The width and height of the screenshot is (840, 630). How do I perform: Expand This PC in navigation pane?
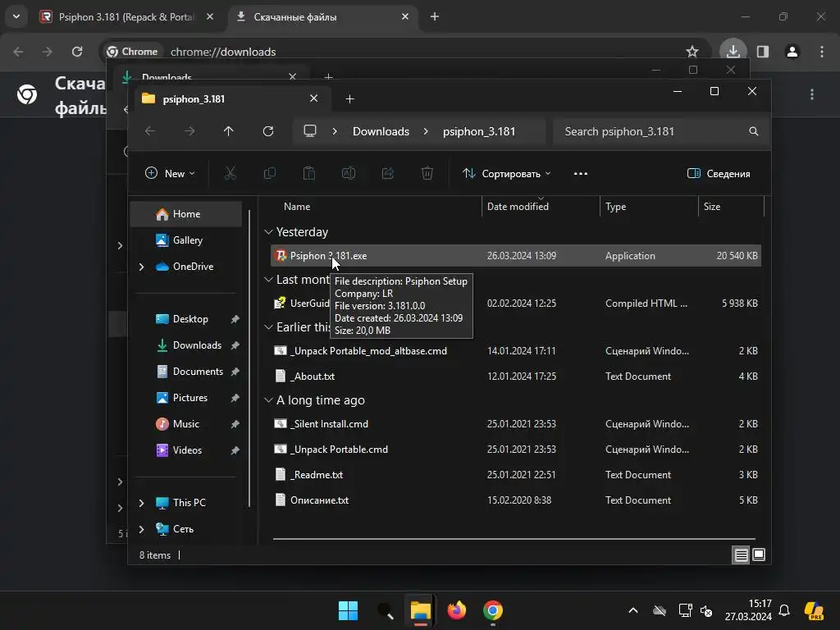click(x=141, y=503)
